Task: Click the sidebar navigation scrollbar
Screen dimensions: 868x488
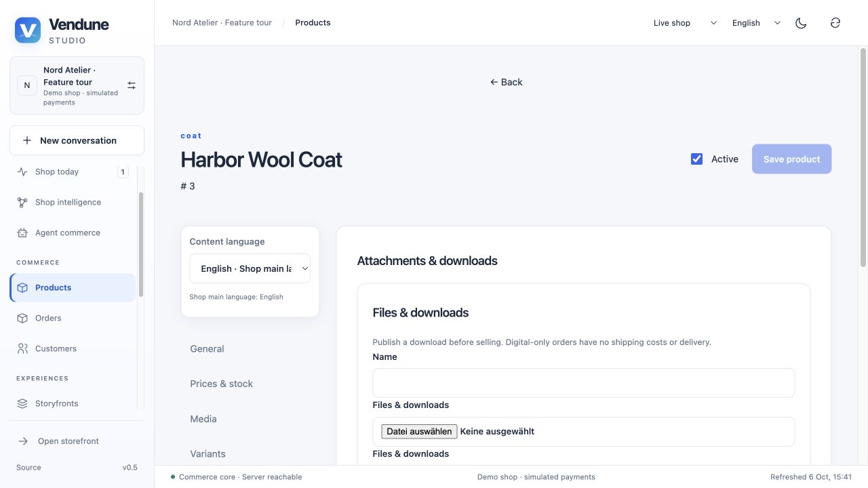Action: [x=141, y=244]
